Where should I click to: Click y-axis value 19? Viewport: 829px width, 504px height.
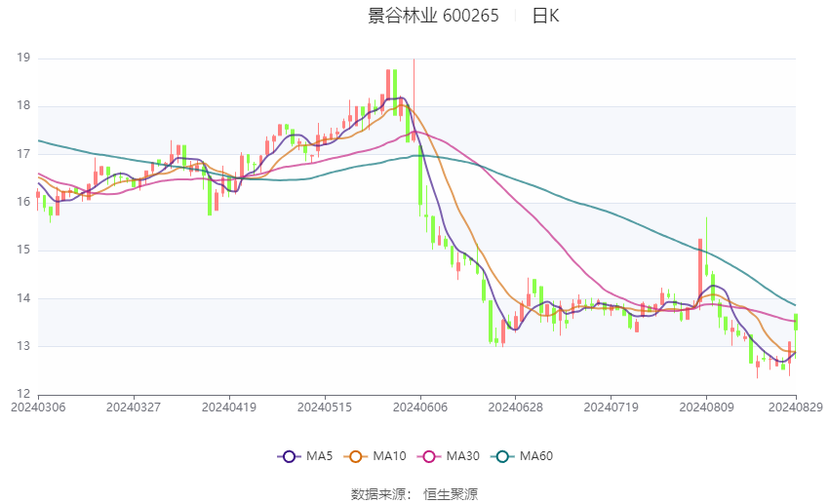tap(23, 58)
